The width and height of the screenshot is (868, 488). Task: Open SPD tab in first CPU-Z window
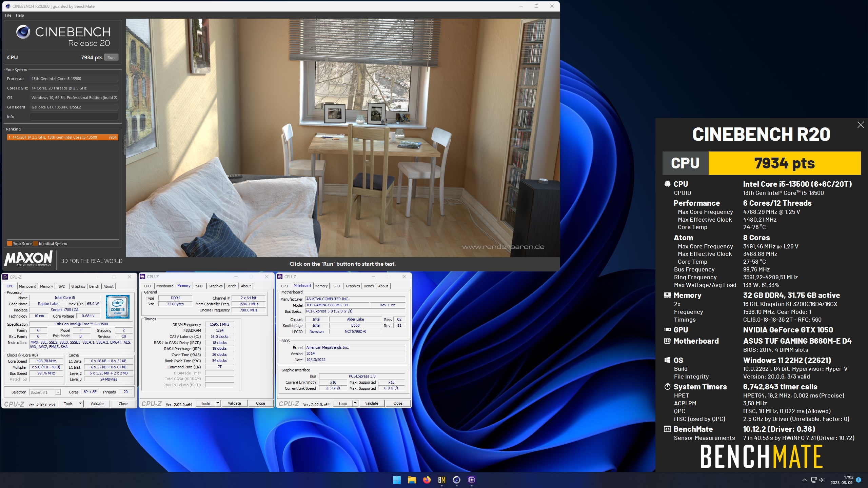click(62, 286)
